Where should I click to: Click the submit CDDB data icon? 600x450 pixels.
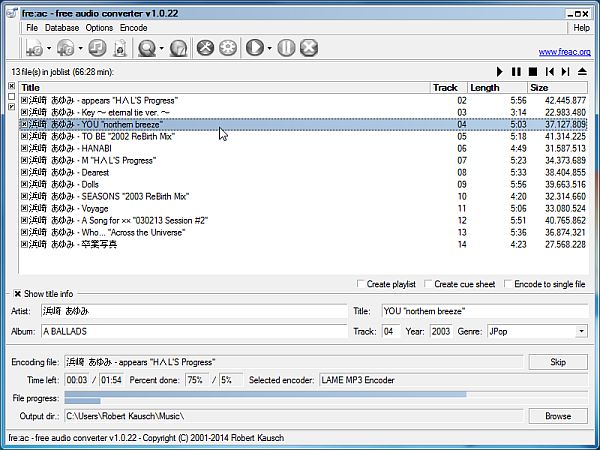tap(178, 48)
